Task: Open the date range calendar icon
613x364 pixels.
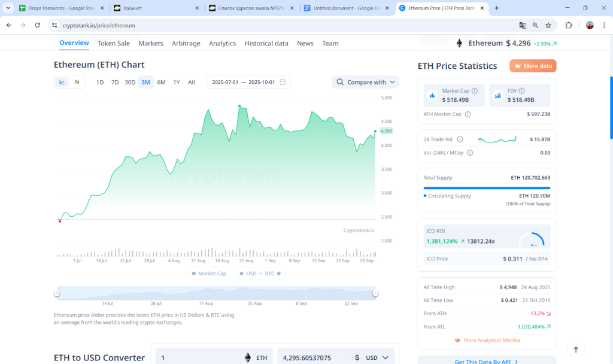Action: [281, 82]
